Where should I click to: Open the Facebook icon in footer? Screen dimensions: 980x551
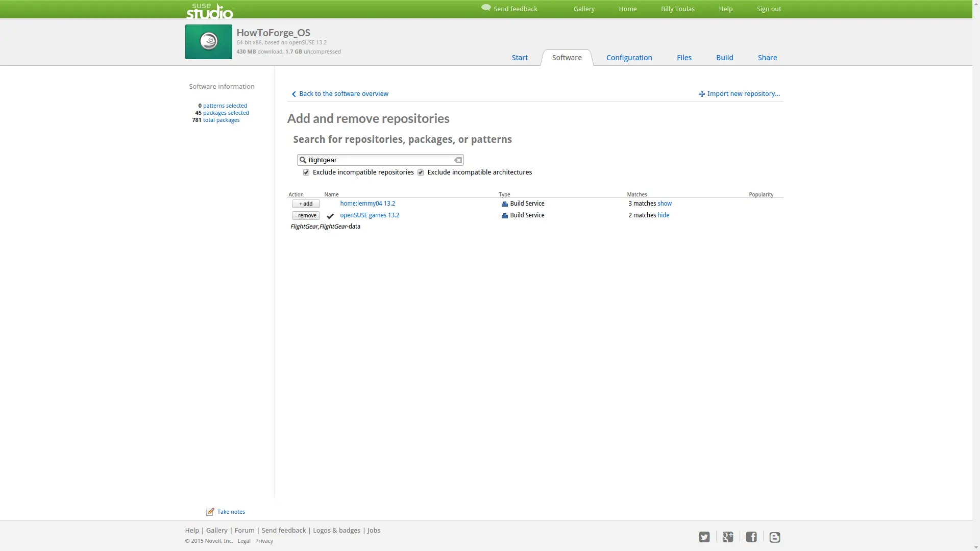[x=751, y=537]
